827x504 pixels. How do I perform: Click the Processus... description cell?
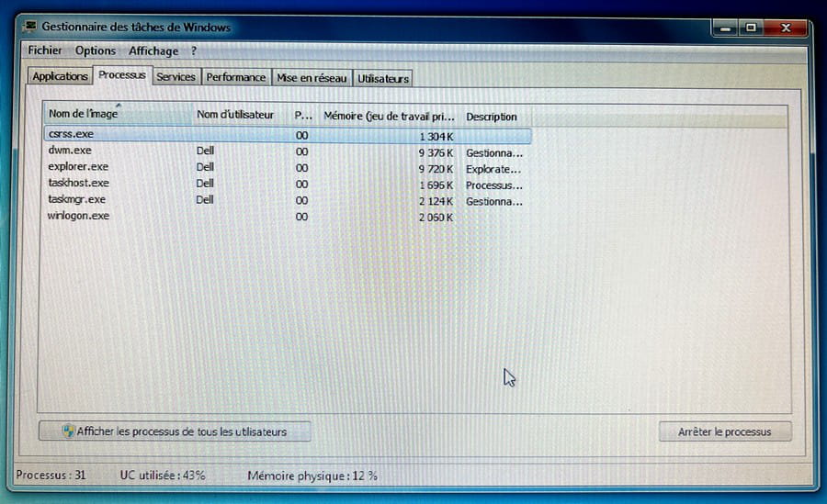coord(494,185)
